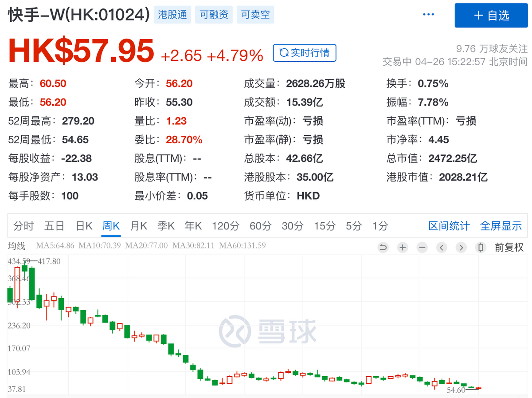Zoom out the chart with minus icon
This screenshot has height=398, width=532.
tap(422, 248)
